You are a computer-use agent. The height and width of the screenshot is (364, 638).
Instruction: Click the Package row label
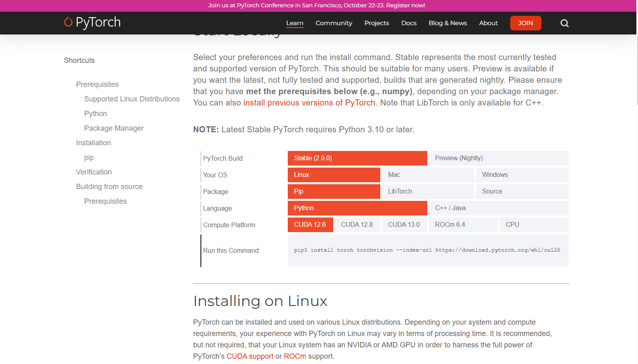coord(216,192)
